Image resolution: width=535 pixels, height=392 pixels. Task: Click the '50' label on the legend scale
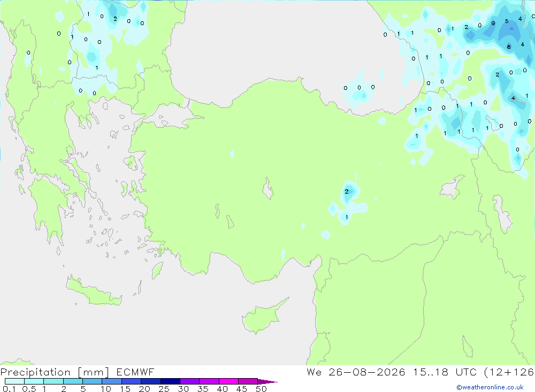[x=261, y=389]
